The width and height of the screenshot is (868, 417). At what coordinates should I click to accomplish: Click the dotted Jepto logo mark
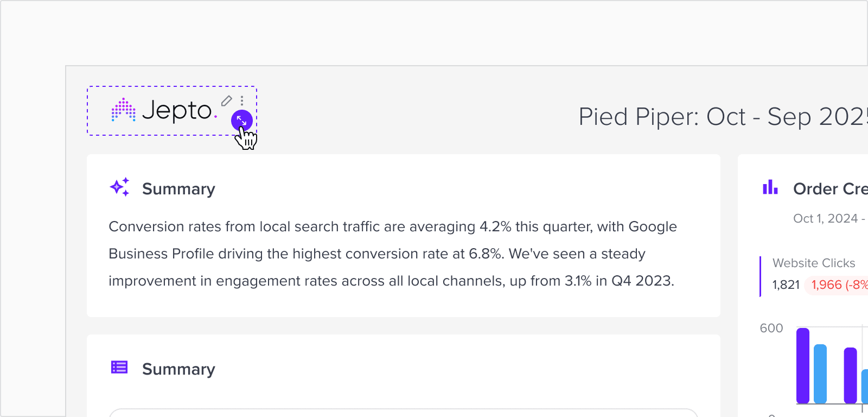click(x=124, y=110)
